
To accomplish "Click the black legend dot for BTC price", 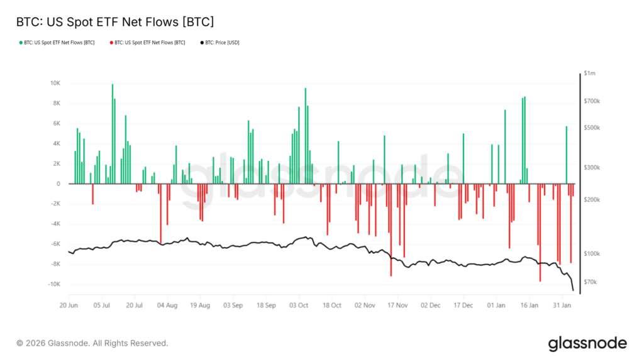I will coord(202,43).
